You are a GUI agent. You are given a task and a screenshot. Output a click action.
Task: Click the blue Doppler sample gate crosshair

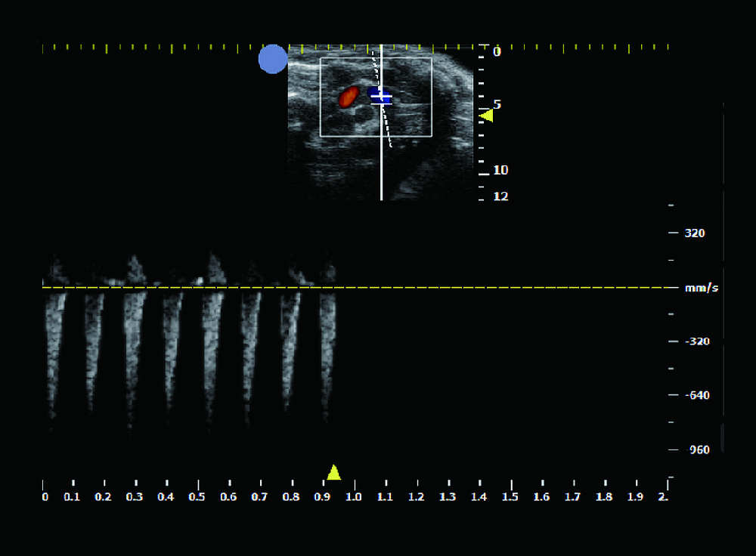(380, 95)
